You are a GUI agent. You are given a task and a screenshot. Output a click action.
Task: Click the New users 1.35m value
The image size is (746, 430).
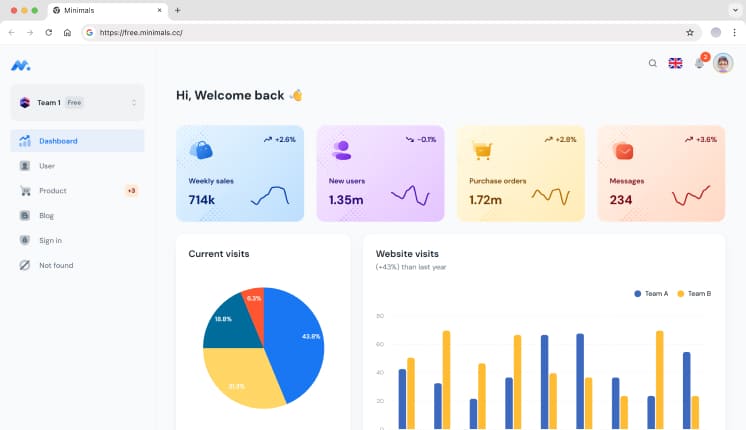click(x=346, y=200)
